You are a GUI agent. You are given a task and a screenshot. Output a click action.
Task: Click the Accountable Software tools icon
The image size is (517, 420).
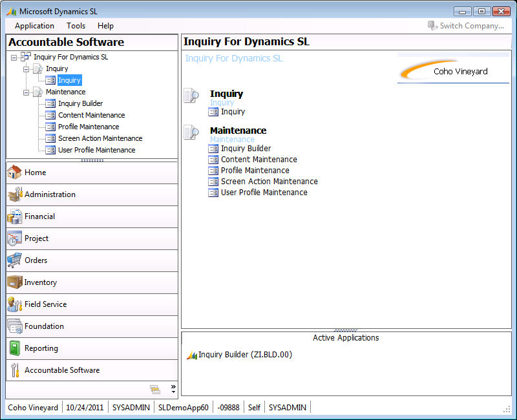tap(14, 370)
